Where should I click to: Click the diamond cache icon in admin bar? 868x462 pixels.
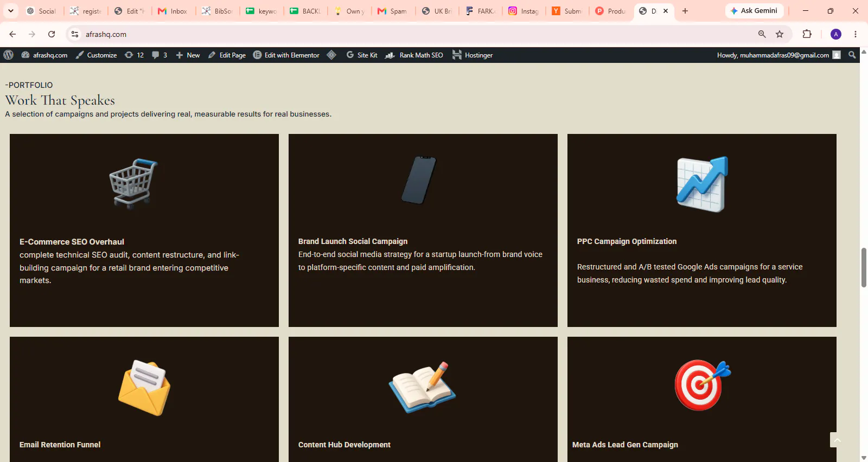click(331, 55)
